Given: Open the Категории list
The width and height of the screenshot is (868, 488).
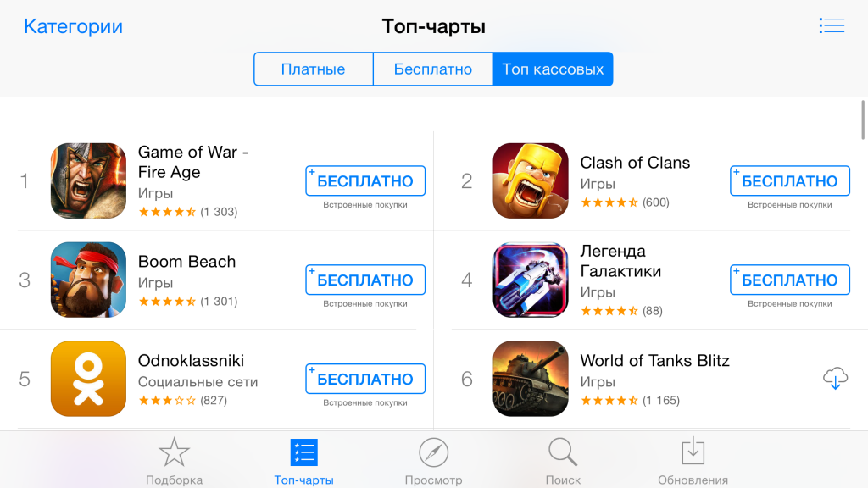Looking at the screenshot, I should [x=73, y=26].
